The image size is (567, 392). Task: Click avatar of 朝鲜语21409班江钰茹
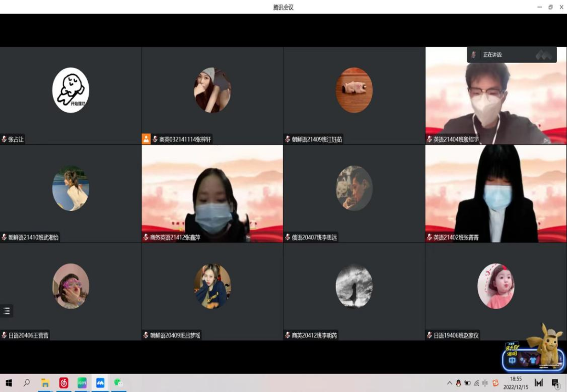click(354, 90)
